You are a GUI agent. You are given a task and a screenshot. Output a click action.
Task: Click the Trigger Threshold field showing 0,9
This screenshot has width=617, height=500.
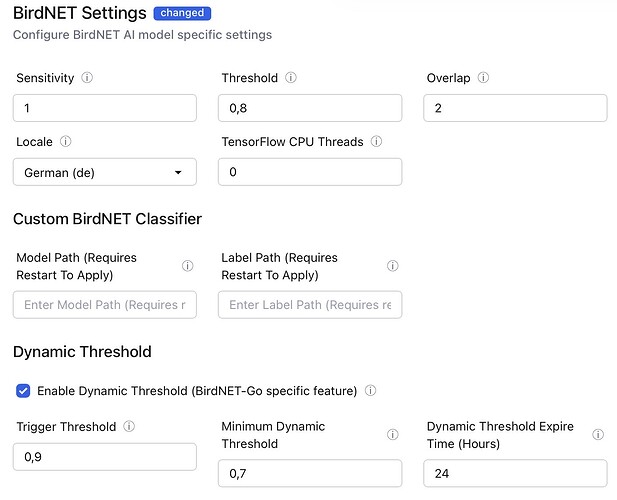pyautogui.click(x=105, y=457)
